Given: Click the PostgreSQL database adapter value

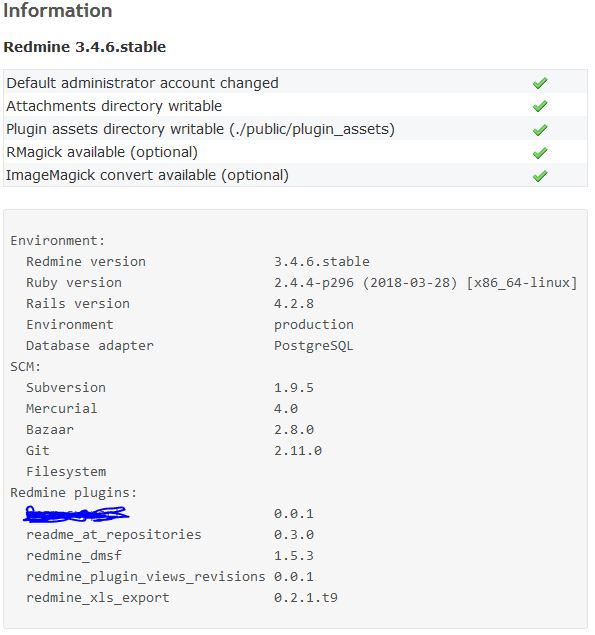Looking at the screenshot, I should [x=313, y=346].
